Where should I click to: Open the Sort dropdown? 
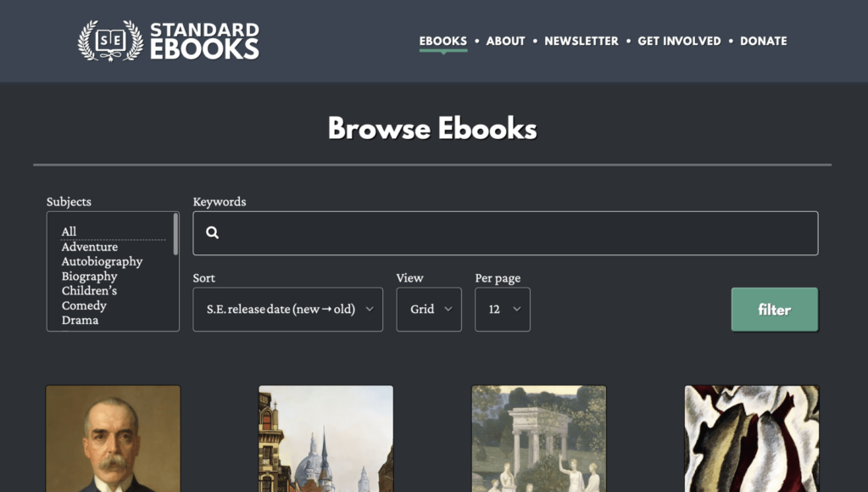coord(288,310)
